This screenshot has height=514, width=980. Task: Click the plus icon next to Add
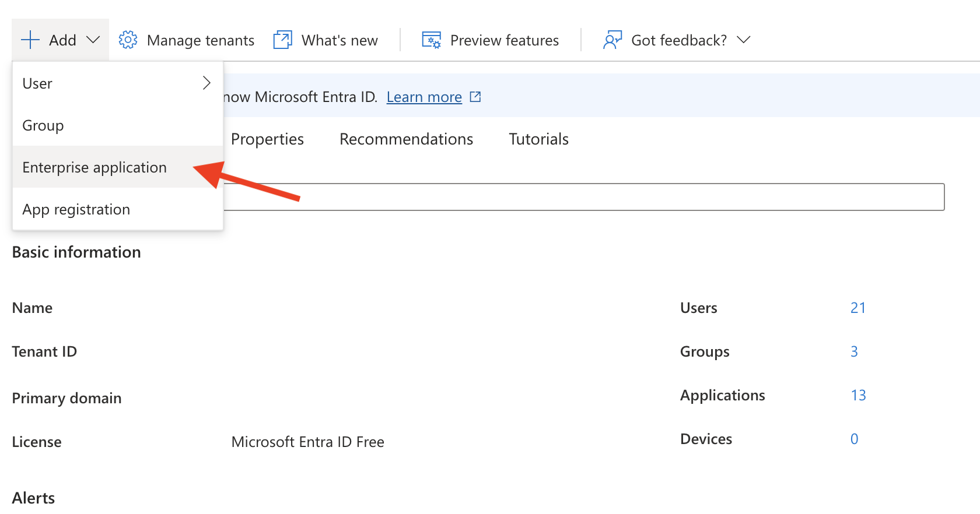click(x=30, y=40)
